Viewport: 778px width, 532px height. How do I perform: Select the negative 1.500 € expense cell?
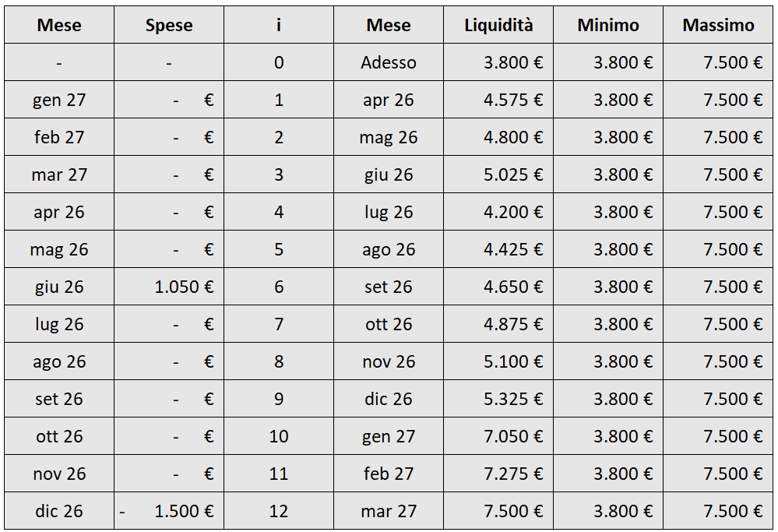(182, 511)
